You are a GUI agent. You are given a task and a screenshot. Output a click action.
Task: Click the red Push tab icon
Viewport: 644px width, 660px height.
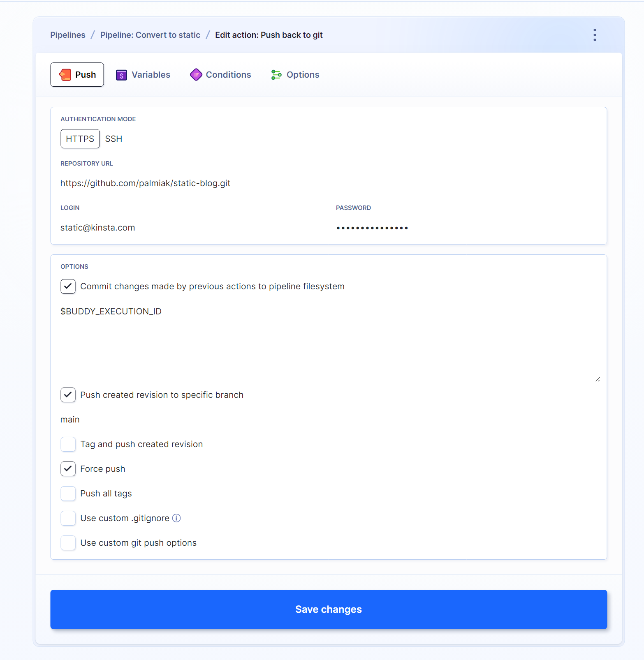point(65,75)
